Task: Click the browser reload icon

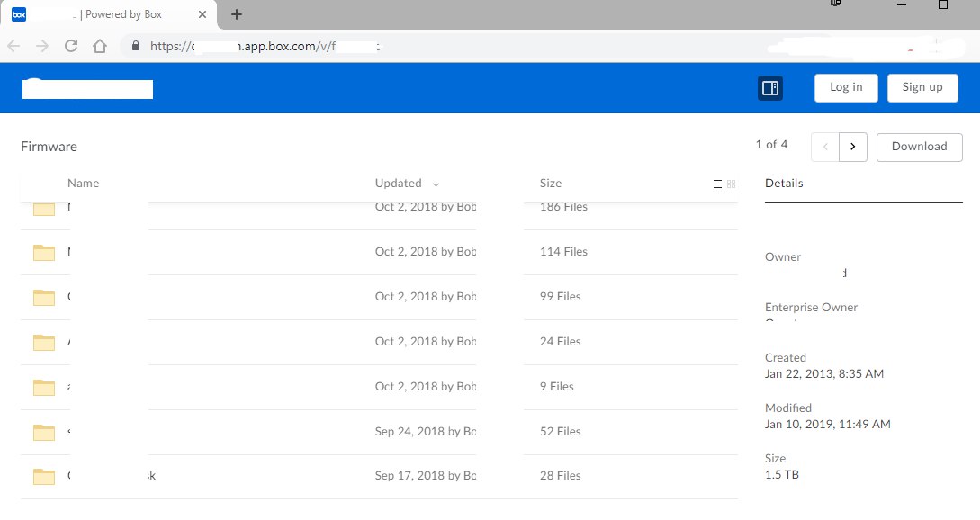Action: (x=71, y=46)
